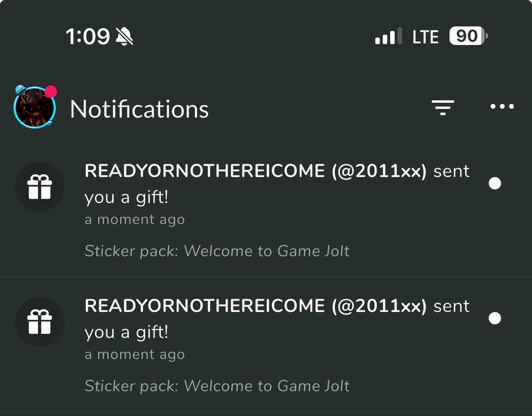The image size is (532, 416).
Task: Tap the Notifications page title
Action: pos(139,109)
